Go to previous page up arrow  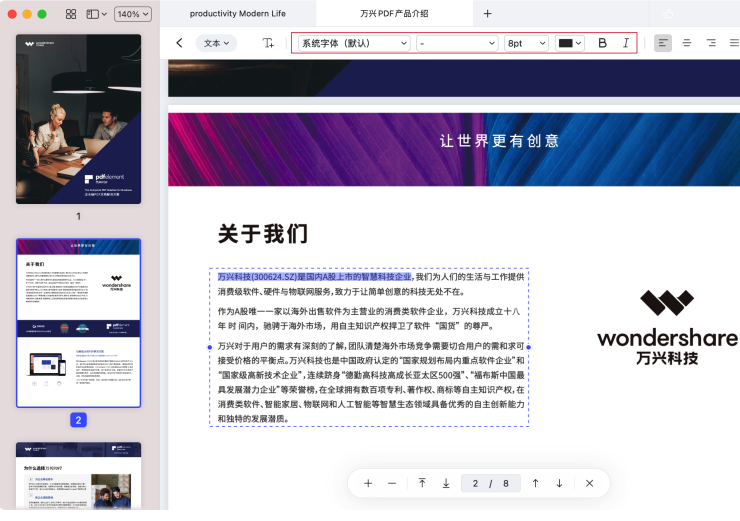point(535,483)
